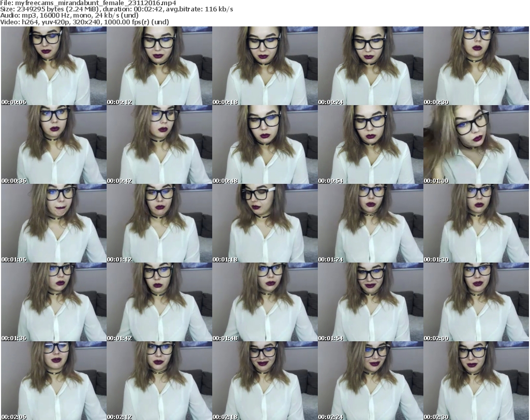Open the frame stamped 00:00:18
This screenshot has width=530, height=420.
pos(265,66)
